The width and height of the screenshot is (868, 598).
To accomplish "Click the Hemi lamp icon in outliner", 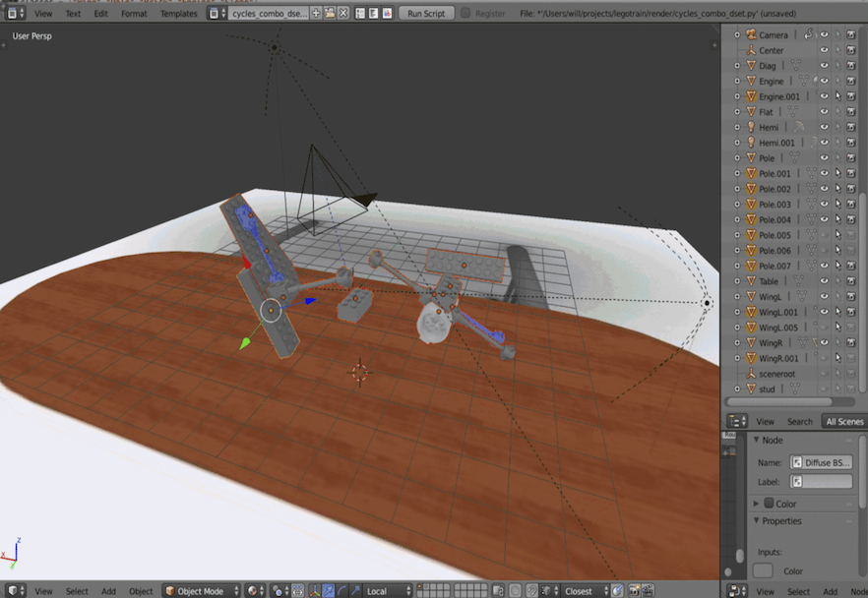I will point(750,127).
